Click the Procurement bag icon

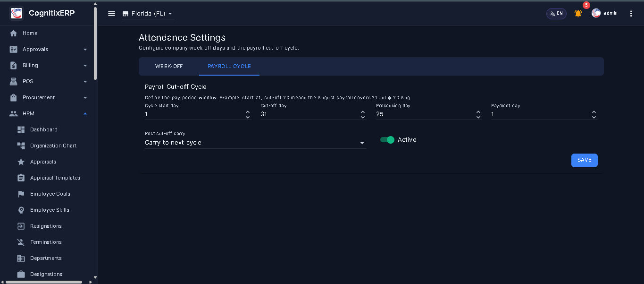(14, 97)
